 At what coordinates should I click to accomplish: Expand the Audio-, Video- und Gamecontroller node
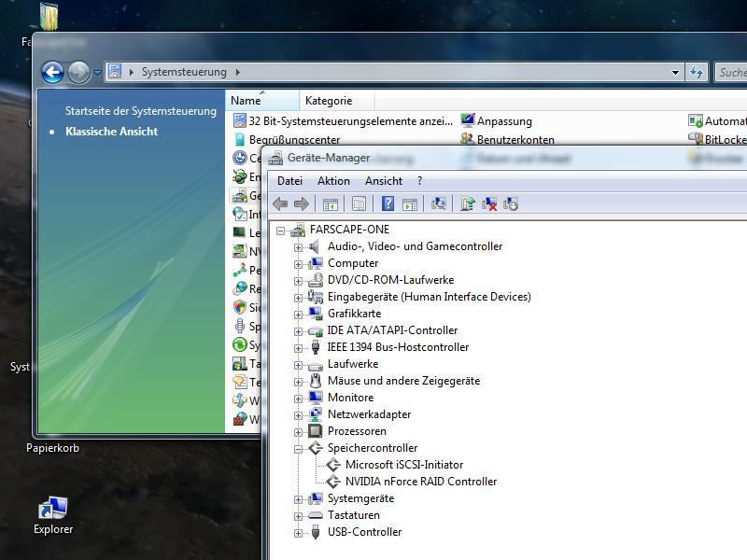point(298,247)
